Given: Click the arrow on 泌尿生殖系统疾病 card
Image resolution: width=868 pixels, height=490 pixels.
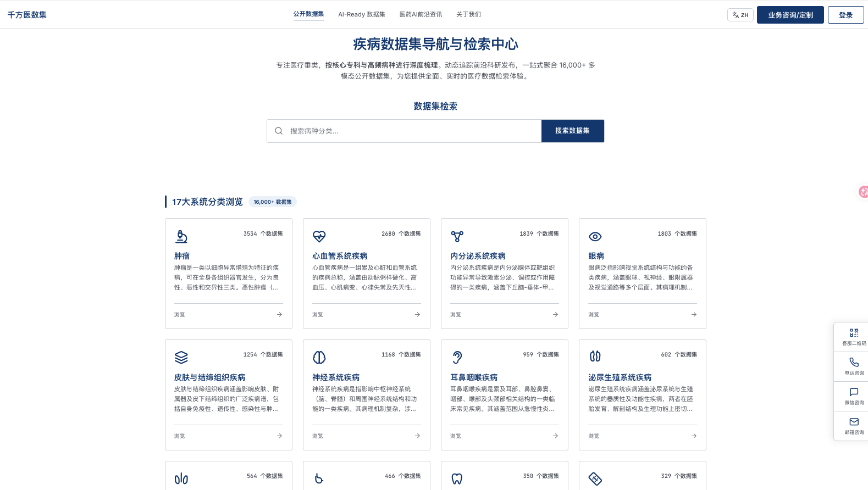Looking at the screenshot, I should pos(694,436).
